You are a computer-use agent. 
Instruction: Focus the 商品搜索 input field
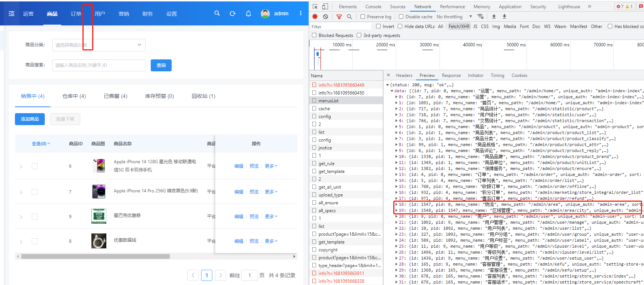tap(99, 65)
